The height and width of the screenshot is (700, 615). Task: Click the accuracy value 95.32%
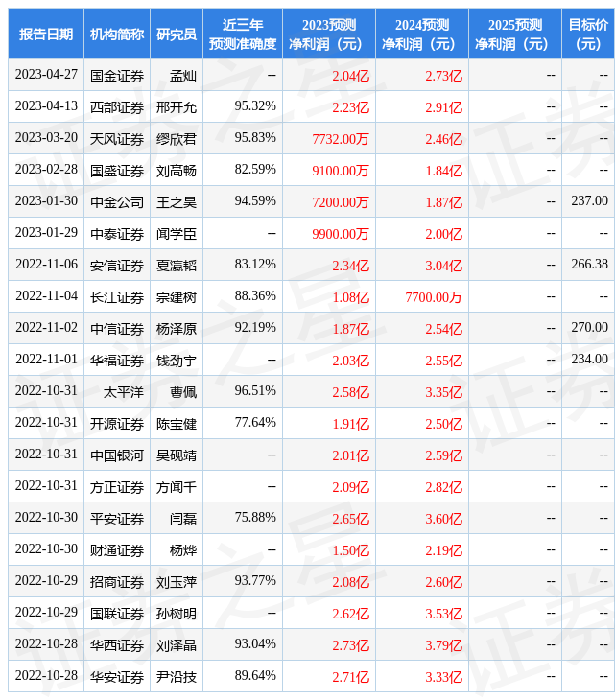point(255,106)
